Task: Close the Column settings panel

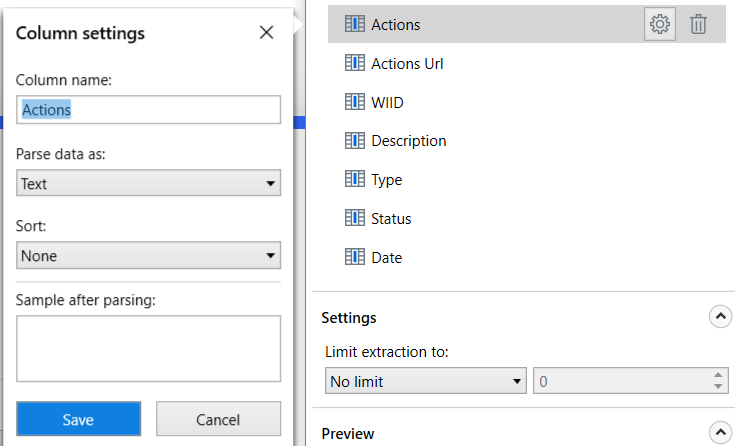Action: click(x=267, y=32)
